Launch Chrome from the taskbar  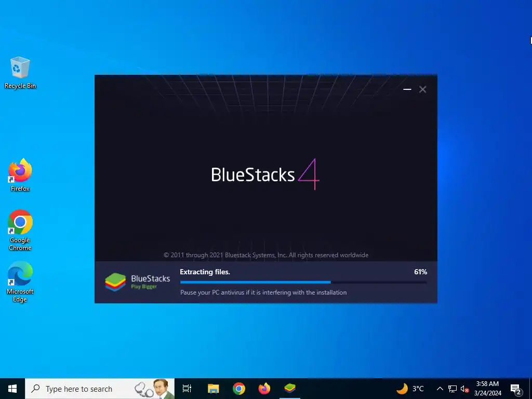click(239, 389)
